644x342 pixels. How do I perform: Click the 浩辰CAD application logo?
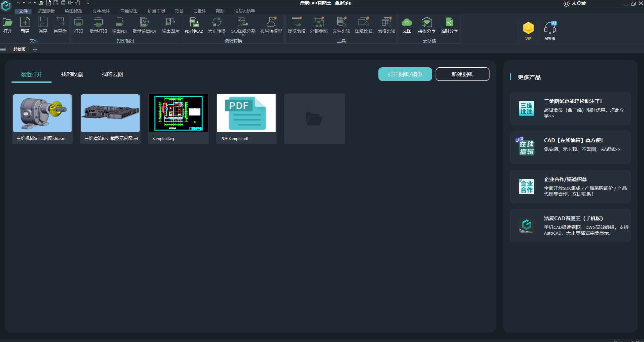pyautogui.click(x=6, y=6)
